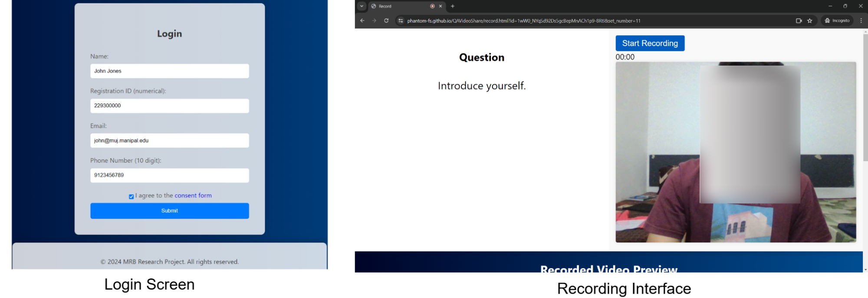Bookmark this page with the star icon

point(809,20)
